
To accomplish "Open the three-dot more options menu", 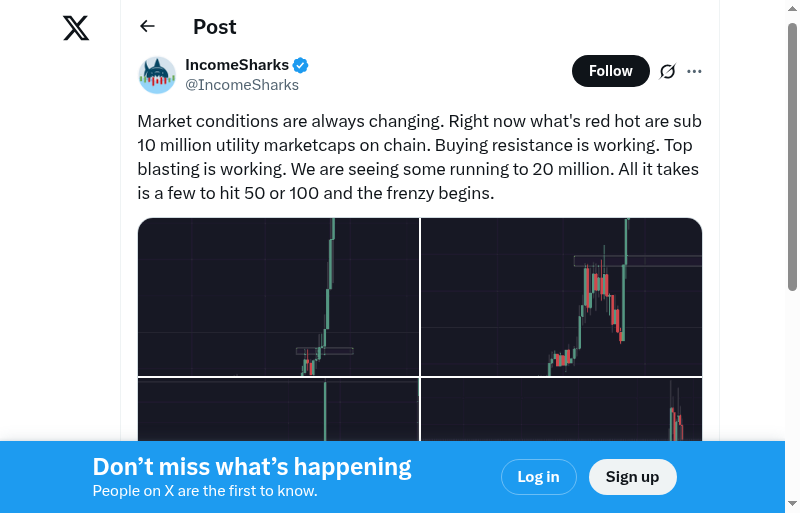I will click(x=695, y=71).
